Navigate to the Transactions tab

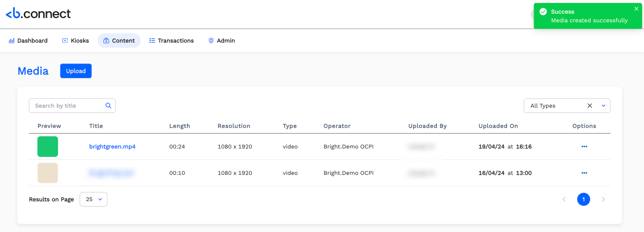click(171, 41)
